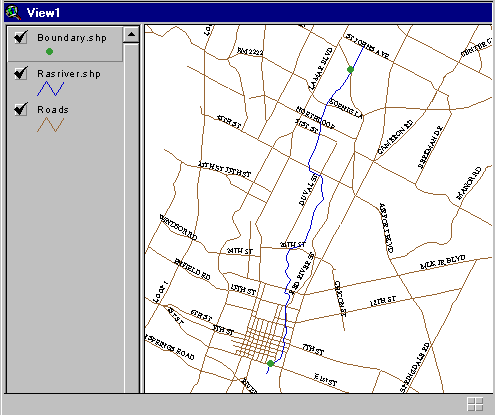Click the 7TH ST road label

[313, 350]
